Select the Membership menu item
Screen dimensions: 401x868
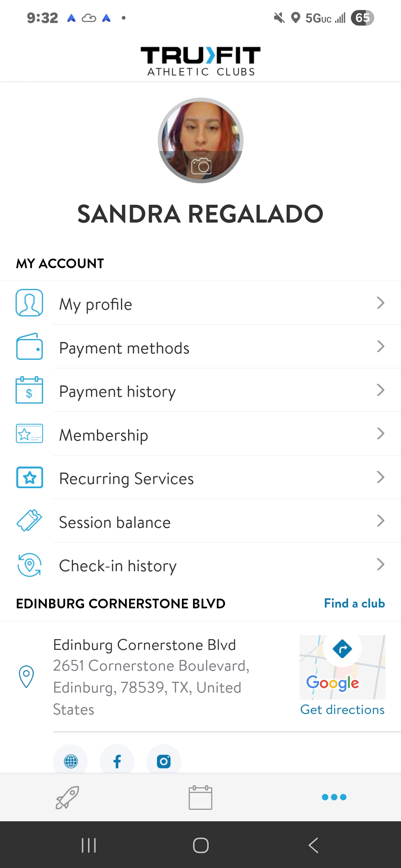(104, 435)
